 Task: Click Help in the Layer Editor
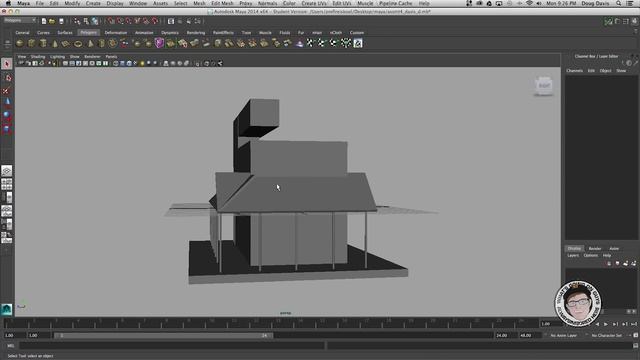coord(607,256)
